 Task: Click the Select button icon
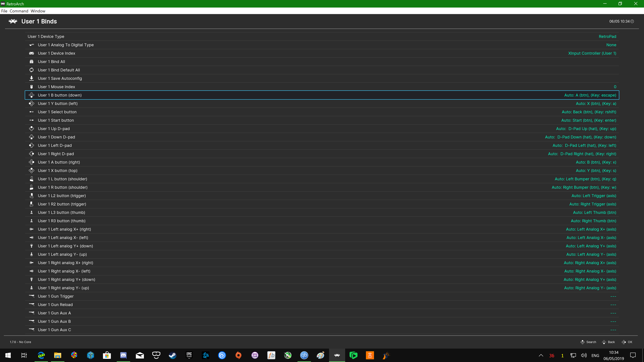(32, 112)
